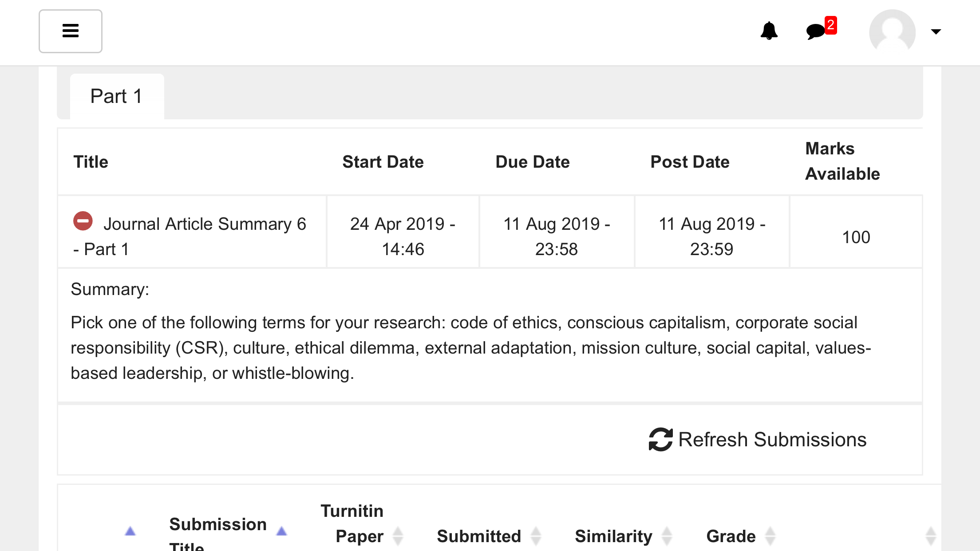Click the Refresh Submissions link text
The width and height of the screenshot is (980, 551).
pos(772,440)
